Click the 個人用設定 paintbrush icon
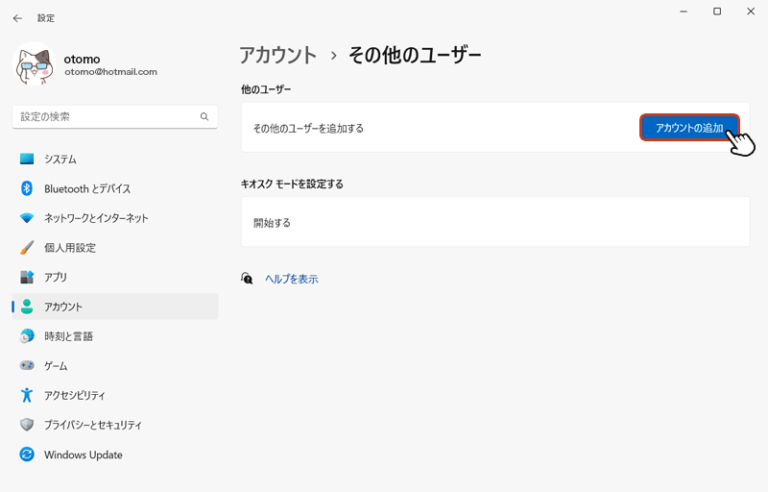 [x=27, y=247]
